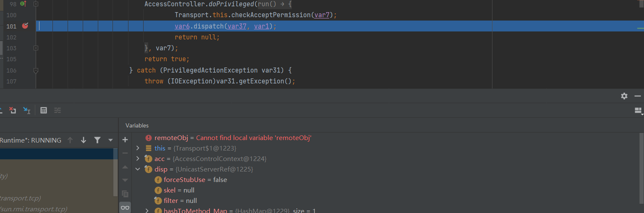Viewport: 644px width, 213px height.
Task: Expand the 'this' variable node
Action: 138,148
